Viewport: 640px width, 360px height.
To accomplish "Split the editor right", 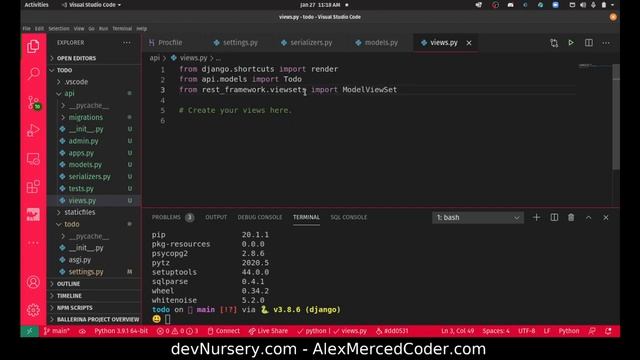I will [589, 43].
